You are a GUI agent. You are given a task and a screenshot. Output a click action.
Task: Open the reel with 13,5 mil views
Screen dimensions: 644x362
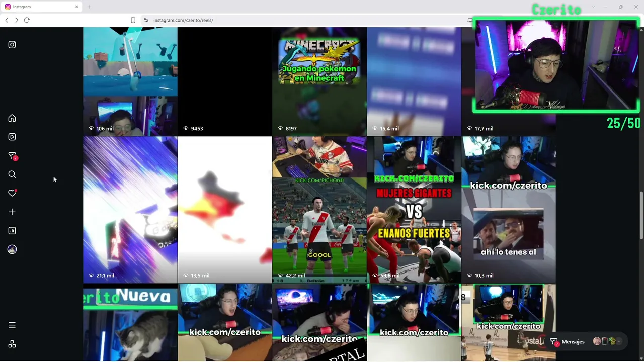[x=225, y=210]
